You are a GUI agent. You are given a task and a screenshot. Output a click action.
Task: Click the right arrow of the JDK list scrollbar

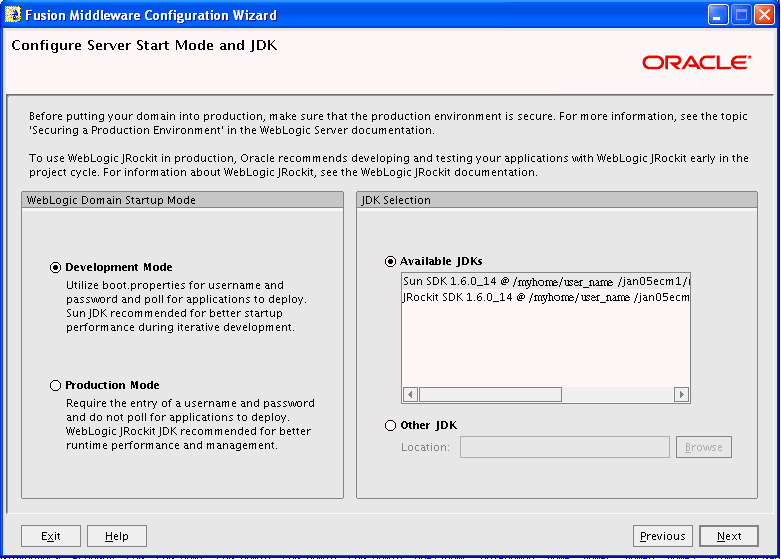pyautogui.click(x=681, y=395)
